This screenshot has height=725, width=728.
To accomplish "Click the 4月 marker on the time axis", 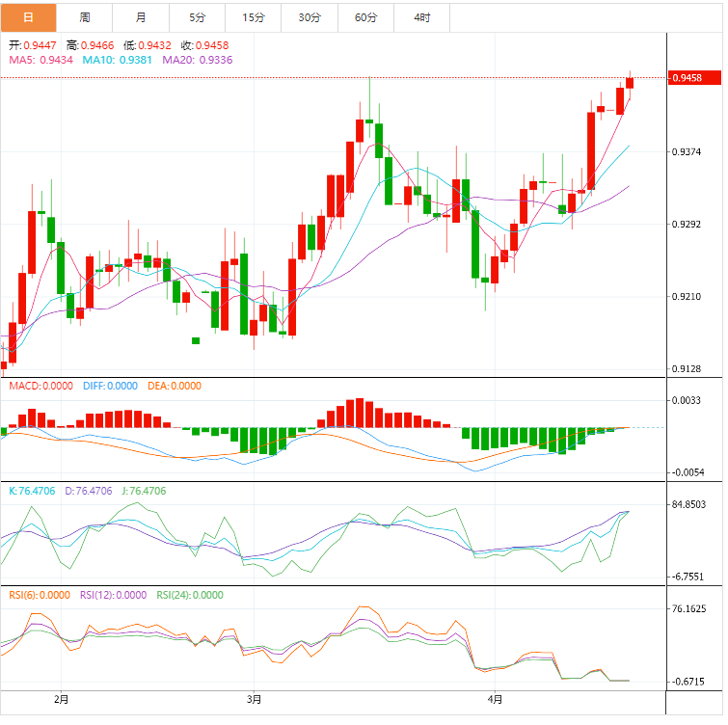I will point(495,698).
